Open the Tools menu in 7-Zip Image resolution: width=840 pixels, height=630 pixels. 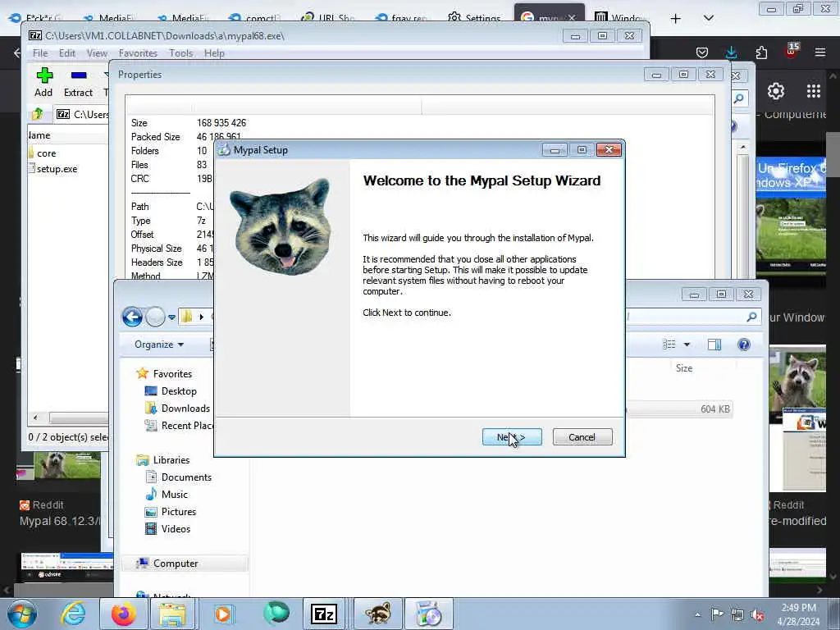pyautogui.click(x=181, y=53)
